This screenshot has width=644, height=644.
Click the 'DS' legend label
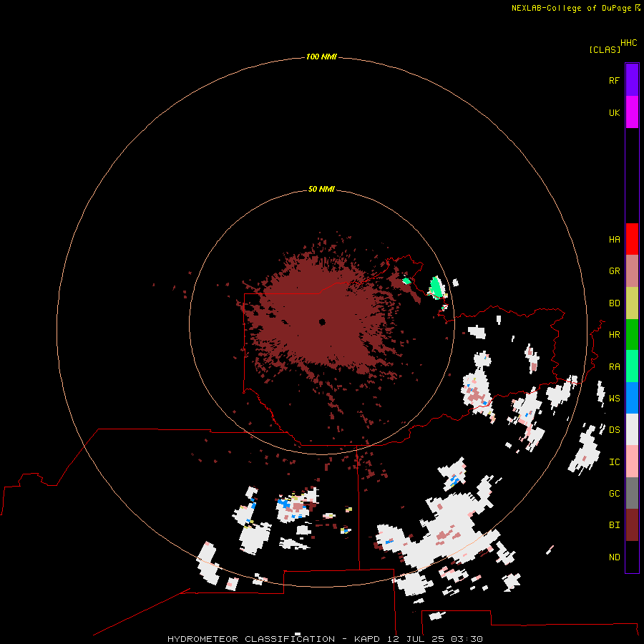pyautogui.click(x=614, y=430)
